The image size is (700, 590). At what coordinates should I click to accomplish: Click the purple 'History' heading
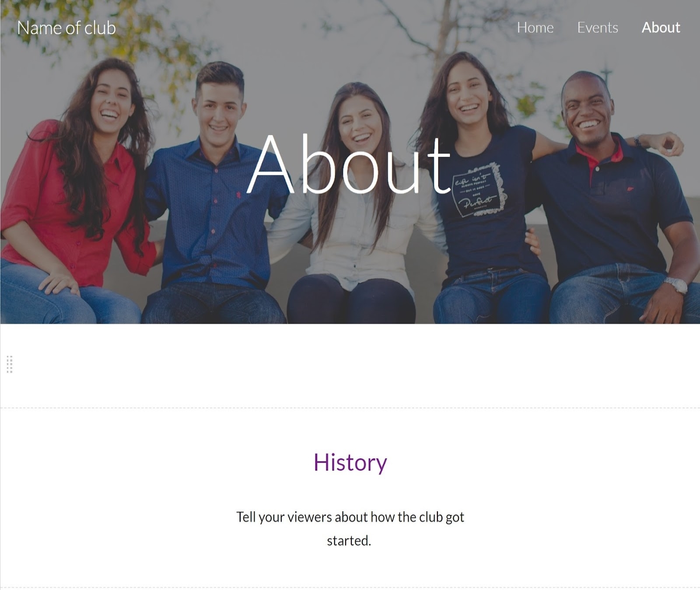click(x=350, y=463)
